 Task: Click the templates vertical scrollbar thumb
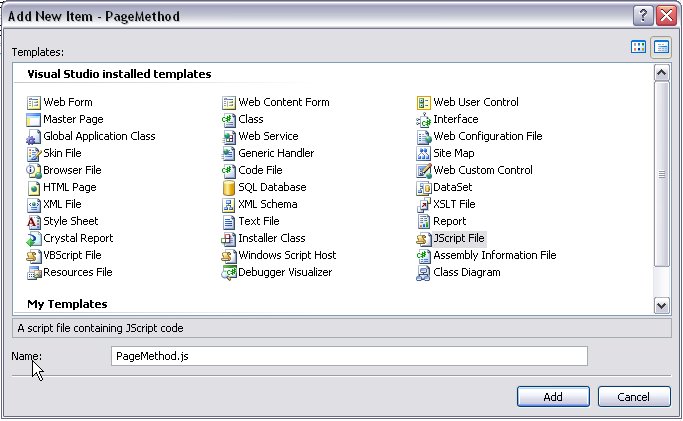(x=661, y=172)
